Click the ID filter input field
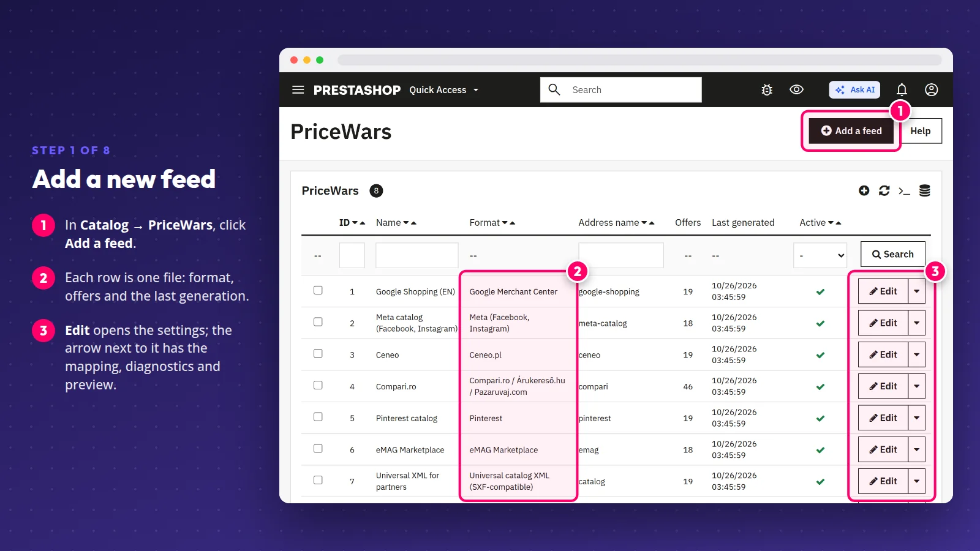980x551 pixels. (352, 255)
